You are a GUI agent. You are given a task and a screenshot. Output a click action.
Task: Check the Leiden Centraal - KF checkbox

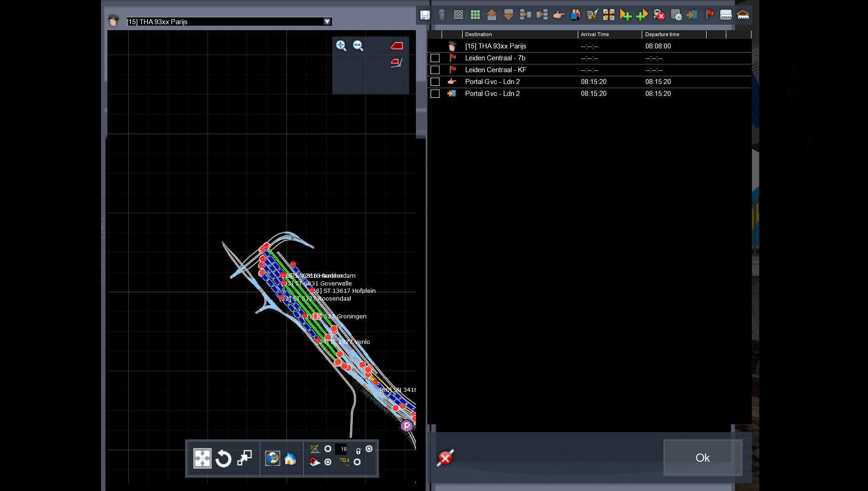[x=435, y=70]
